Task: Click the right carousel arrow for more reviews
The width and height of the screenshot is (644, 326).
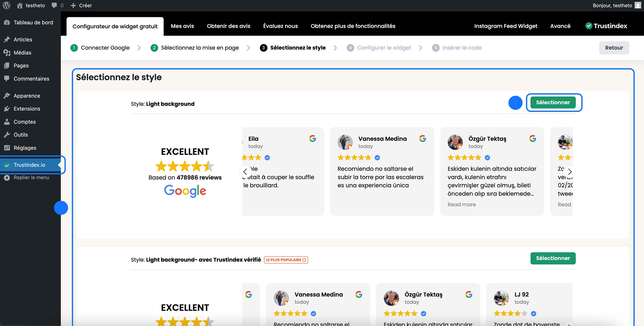Action: (570, 171)
